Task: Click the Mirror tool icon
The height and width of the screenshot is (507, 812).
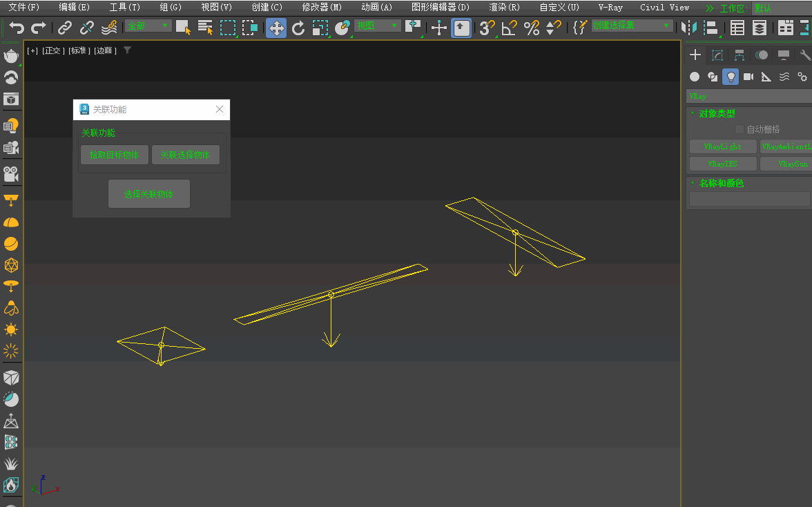Action: (x=688, y=28)
